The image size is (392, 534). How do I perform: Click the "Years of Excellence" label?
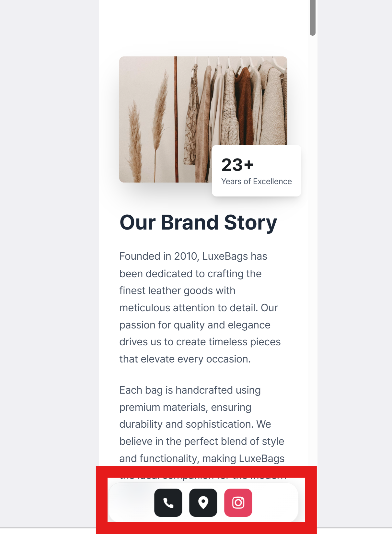tap(256, 182)
